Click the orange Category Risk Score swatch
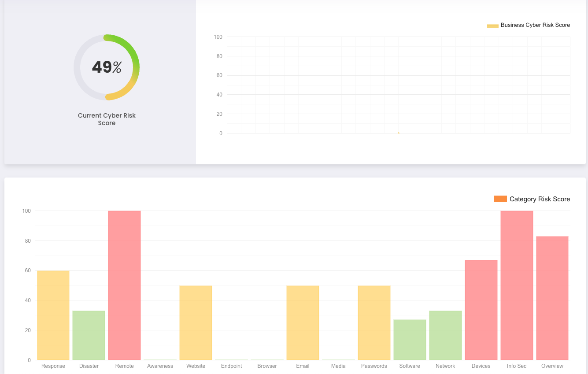The image size is (588, 374). [x=500, y=199]
